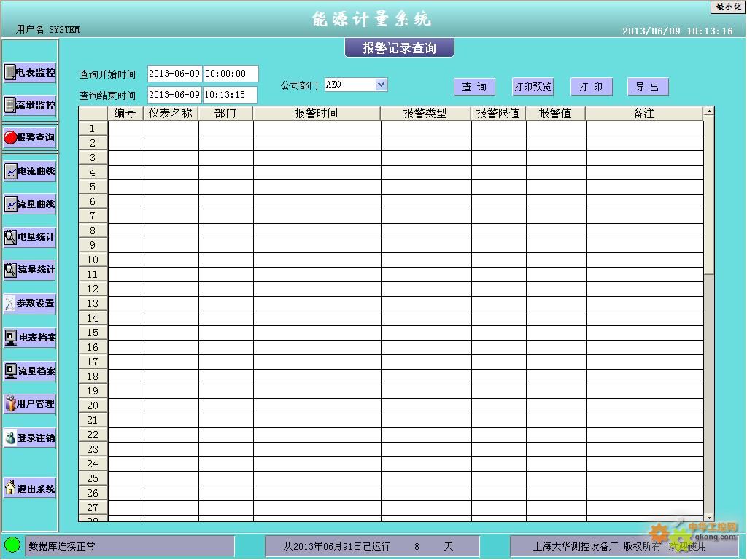Open 流量曲线 flow curve view
The image size is (747, 560).
[x=30, y=204]
